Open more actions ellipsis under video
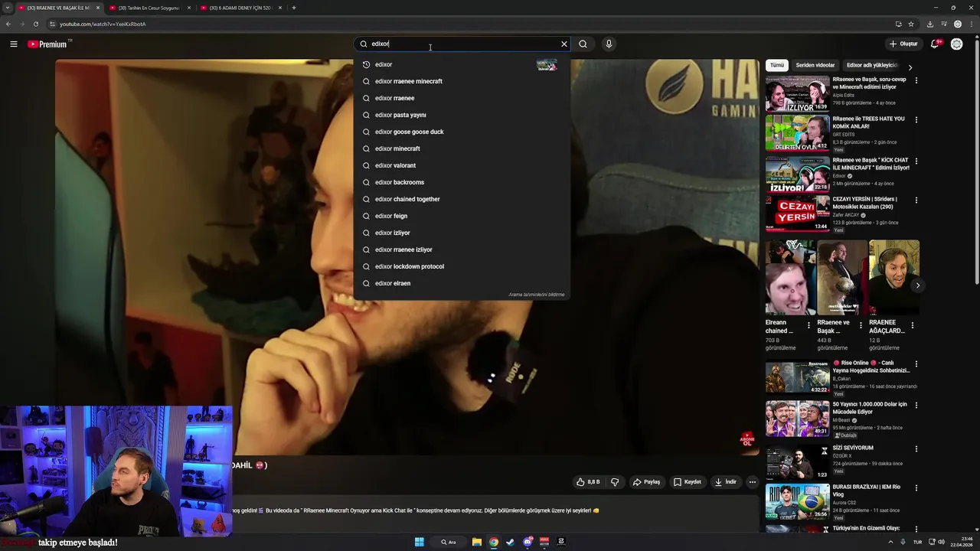 tap(753, 482)
